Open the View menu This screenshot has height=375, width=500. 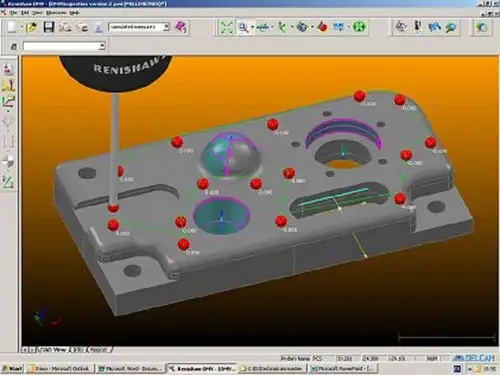tap(37, 13)
